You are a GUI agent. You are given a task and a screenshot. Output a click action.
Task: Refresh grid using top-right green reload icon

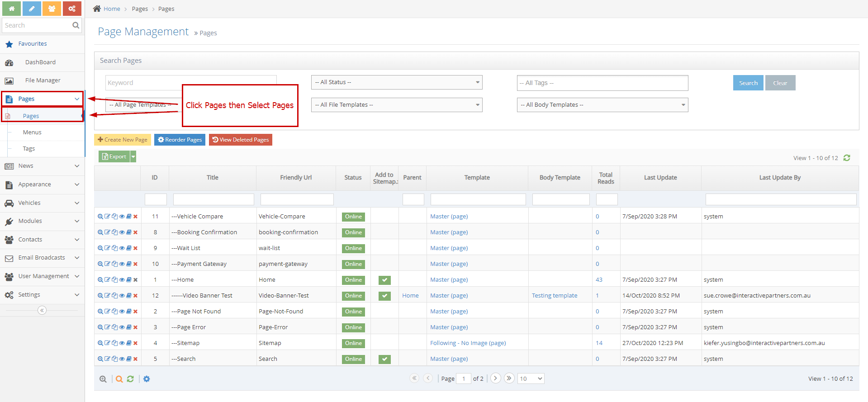[847, 158]
